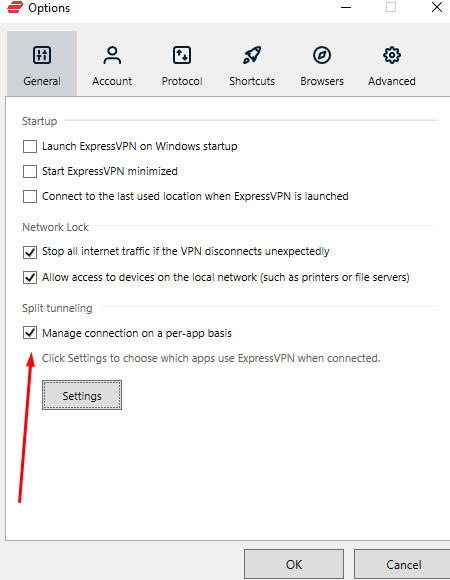The width and height of the screenshot is (450, 580).
Task: Click the Account person icon
Action: [x=112, y=55]
